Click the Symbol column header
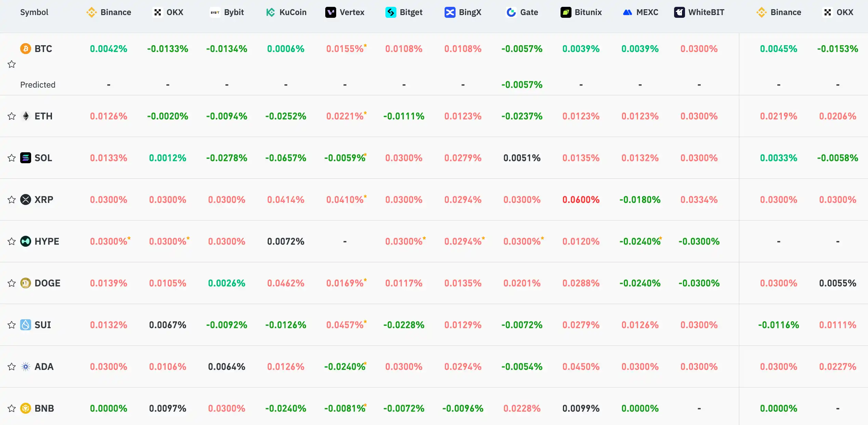Image resolution: width=868 pixels, height=425 pixels. (x=34, y=12)
